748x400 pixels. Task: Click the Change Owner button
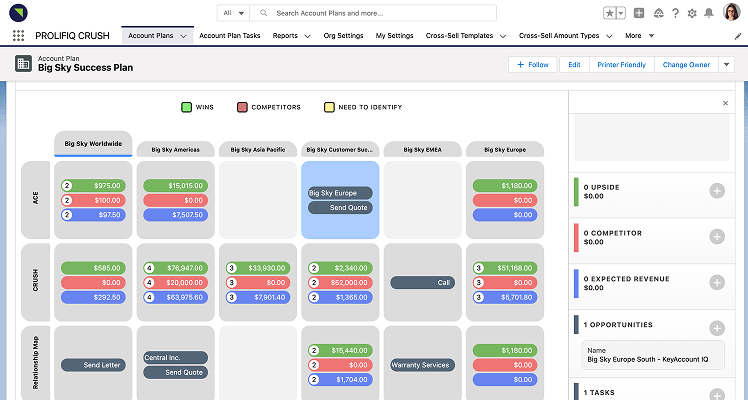pos(686,64)
